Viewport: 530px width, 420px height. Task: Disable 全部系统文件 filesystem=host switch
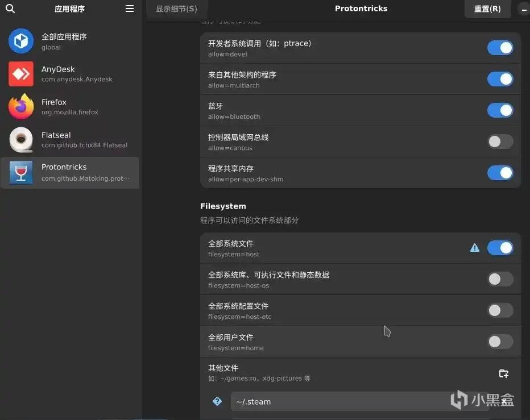500,248
